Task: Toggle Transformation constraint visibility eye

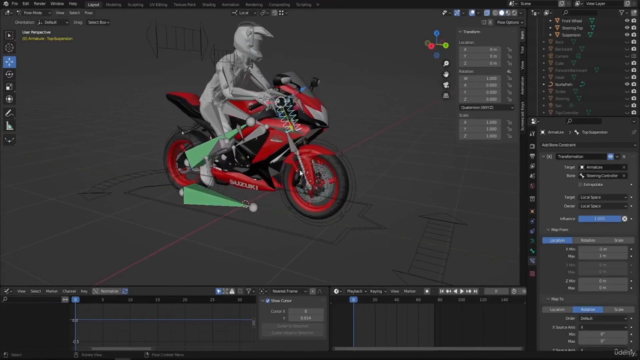Action: click(610, 157)
